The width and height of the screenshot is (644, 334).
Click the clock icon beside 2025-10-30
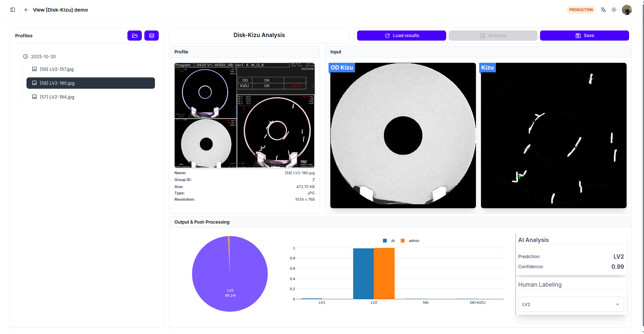click(x=25, y=56)
